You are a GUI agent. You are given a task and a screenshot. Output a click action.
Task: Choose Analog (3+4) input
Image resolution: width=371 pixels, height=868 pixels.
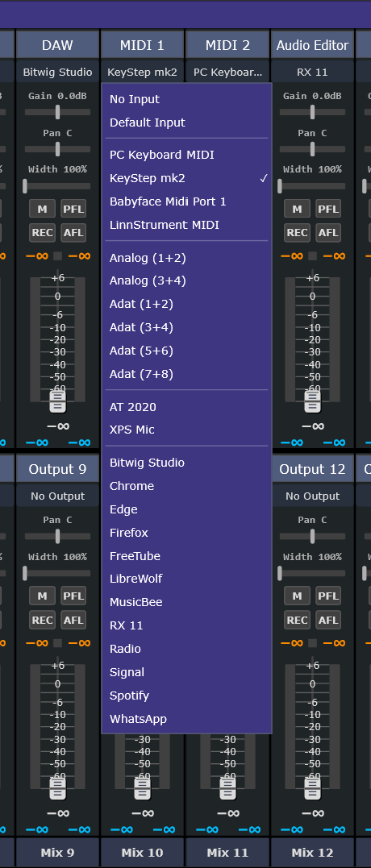pyautogui.click(x=186, y=280)
